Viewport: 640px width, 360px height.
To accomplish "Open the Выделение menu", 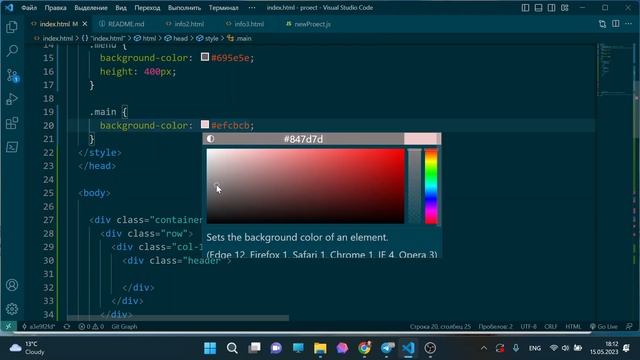I will [91, 8].
